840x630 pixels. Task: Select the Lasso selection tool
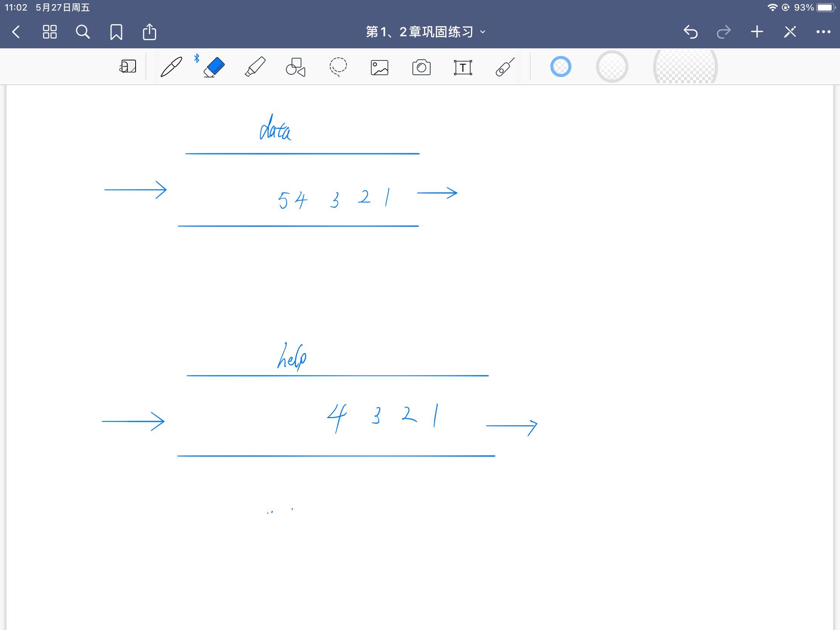click(338, 67)
